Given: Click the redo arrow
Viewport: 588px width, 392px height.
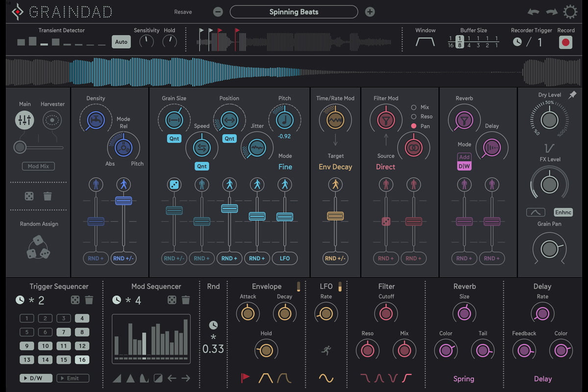Looking at the screenshot, I should 552,12.
